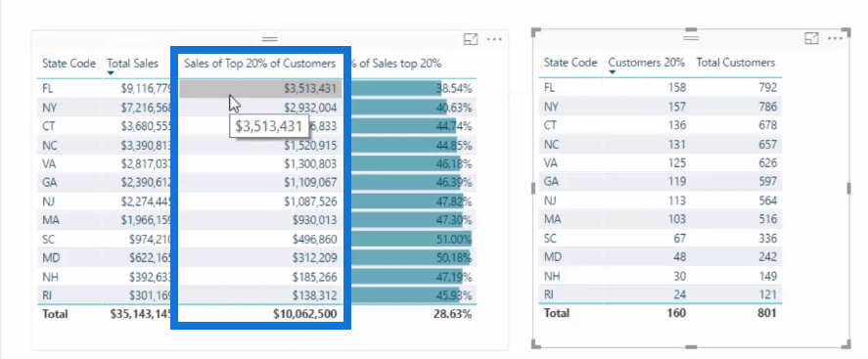Select 103 customers cell for MA
Image resolution: width=868 pixels, height=359 pixels.
pos(676,219)
